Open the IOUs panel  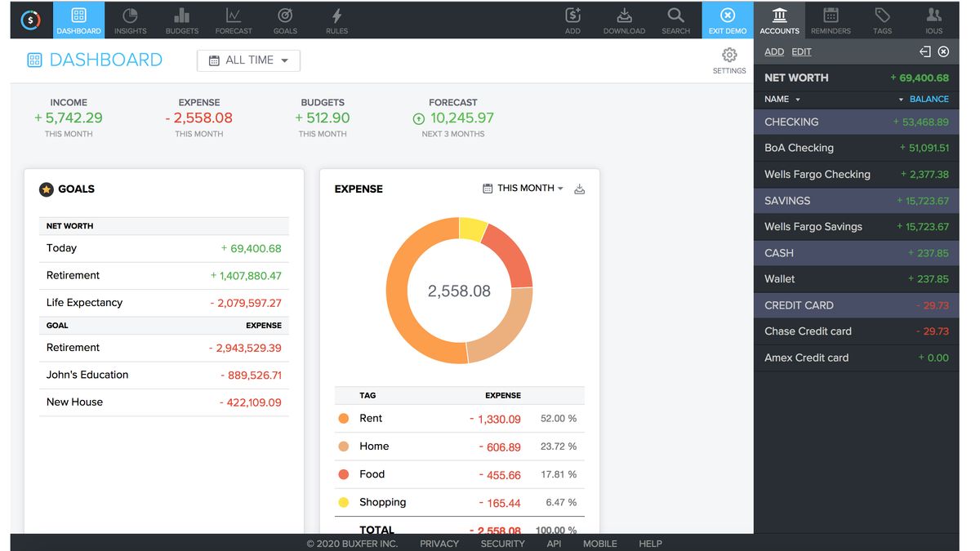pyautogui.click(x=933, y=20)
